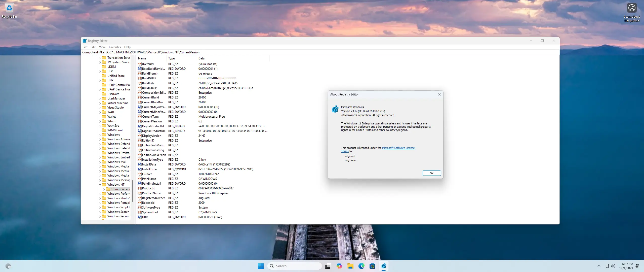Open the Favorites menu
Image resolution: width=644 pixels, height=272 pixels.
tap(114, 47)
